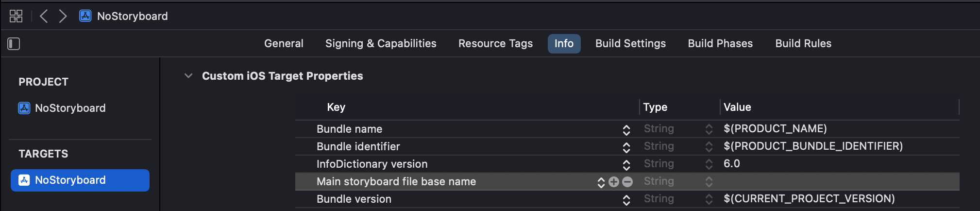Screen dimensions: 980x211
Task: Click the empty value field of Main storyboard row
Action: pos(839,181)
